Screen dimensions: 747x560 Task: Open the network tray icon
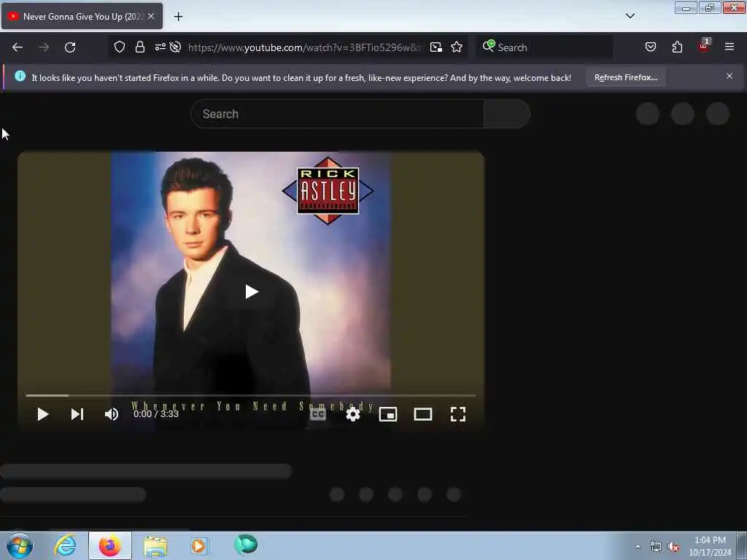pyautogui.click(x=656, y=547)
